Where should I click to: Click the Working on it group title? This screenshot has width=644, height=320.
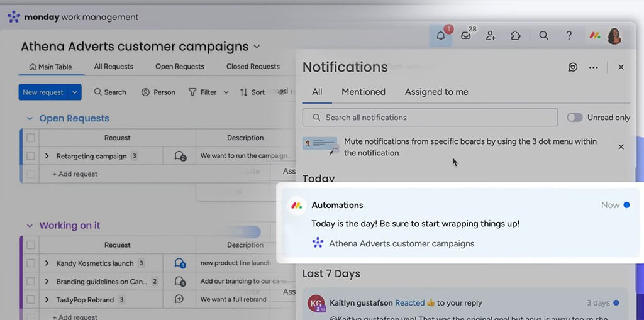coord(69,226)
